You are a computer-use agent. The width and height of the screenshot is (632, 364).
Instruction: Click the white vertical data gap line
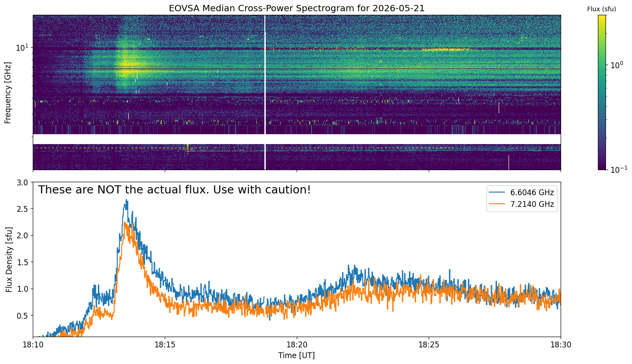click(x=265, y=92)
